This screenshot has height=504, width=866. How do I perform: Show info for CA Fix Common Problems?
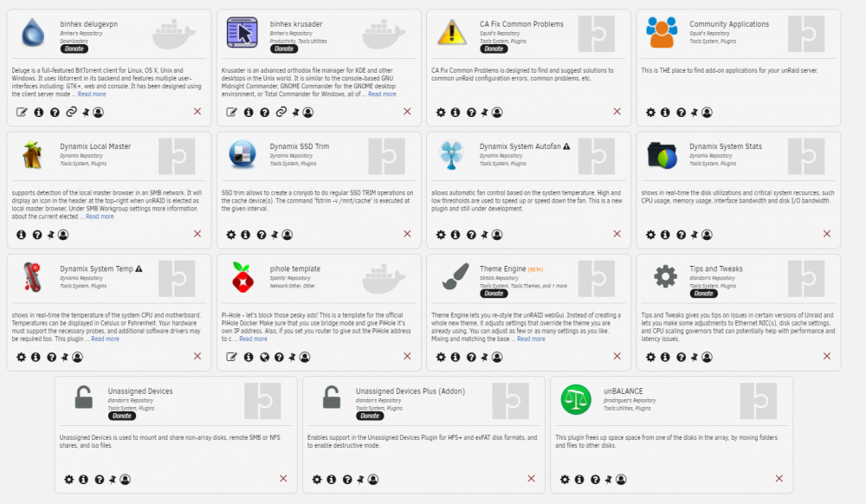click(x=456, y=112)
